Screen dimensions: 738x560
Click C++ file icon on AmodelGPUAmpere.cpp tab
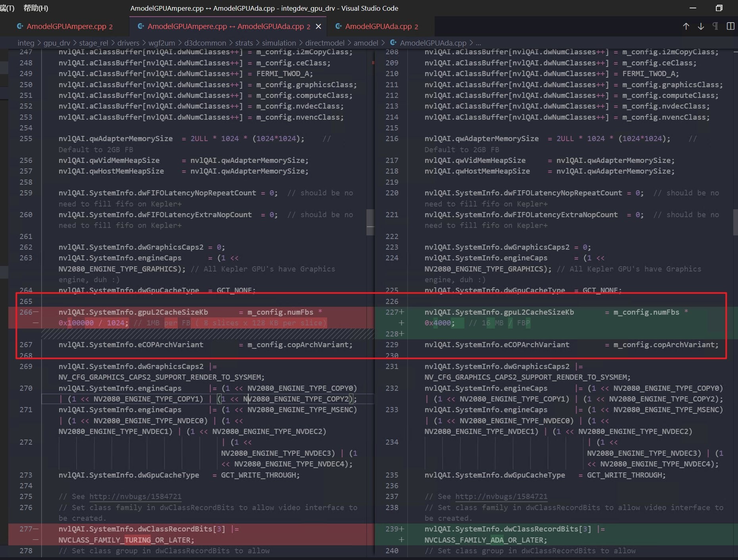pos(20,27)
